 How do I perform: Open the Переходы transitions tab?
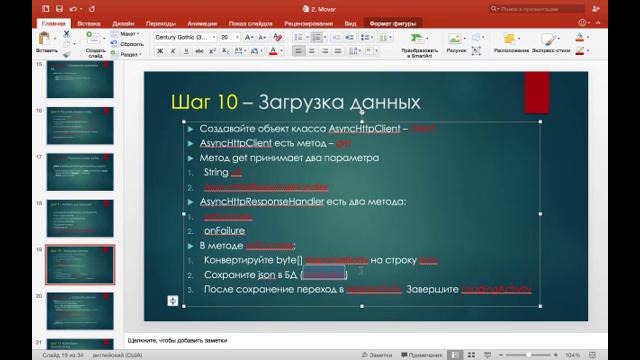click(161, 23)
